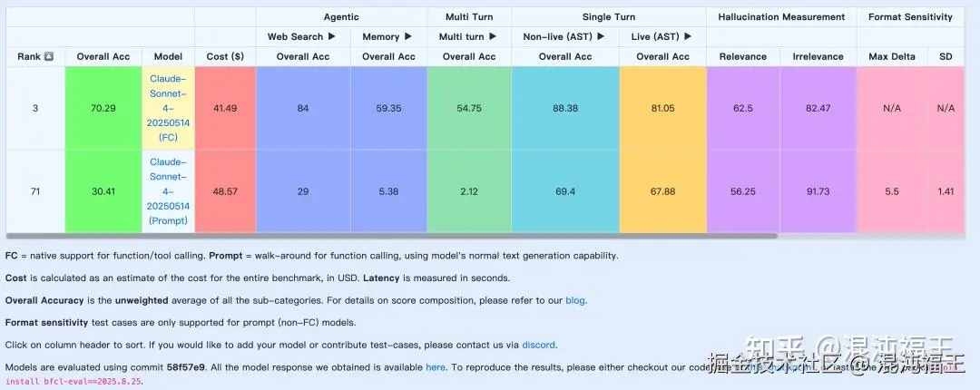The height and width of the screenshot is (390, 980).
Task: Expand the Memory column group arrow
Action: (408, 36)
